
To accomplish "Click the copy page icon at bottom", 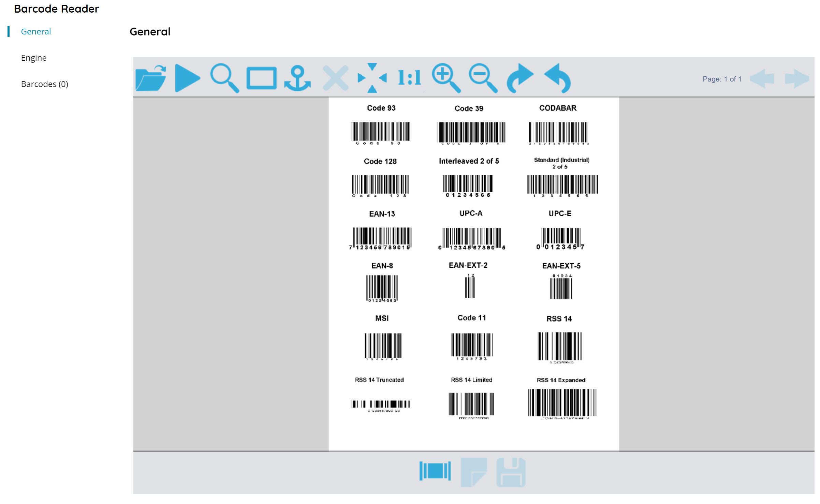I will click(473, 472).
